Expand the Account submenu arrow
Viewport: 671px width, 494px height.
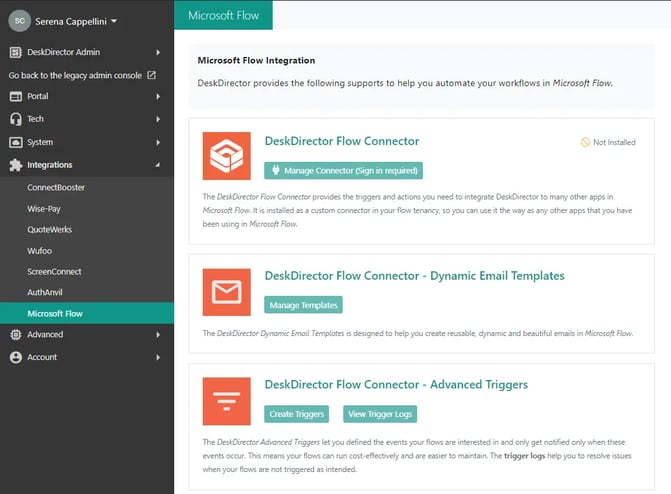pyautogui.click(x=158, y=357)
